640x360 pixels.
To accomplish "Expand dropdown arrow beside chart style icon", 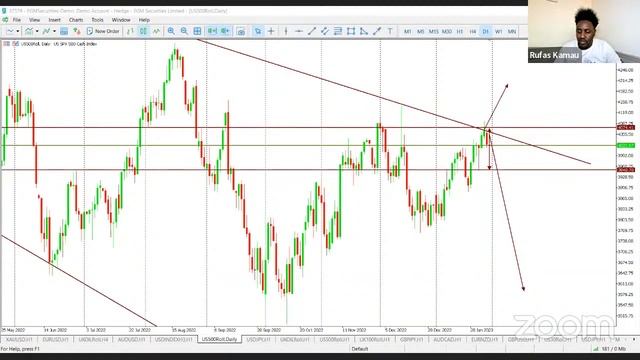I will (x=18, y=31).
